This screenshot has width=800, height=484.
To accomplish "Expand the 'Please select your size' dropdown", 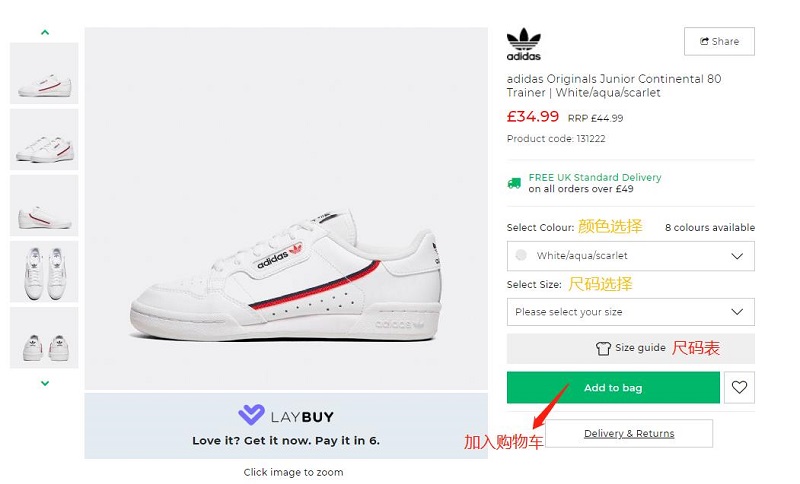I will point(630,312).
